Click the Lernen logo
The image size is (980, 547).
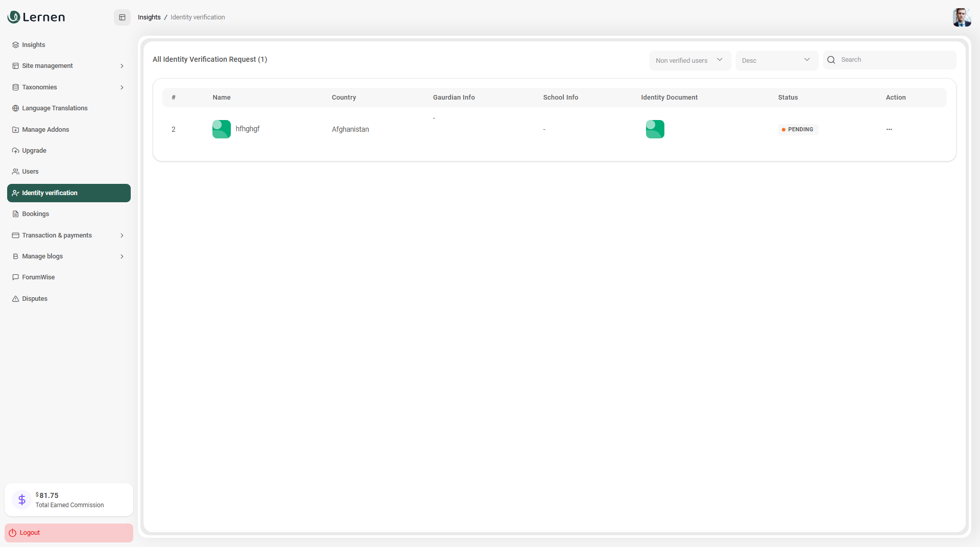coord(36,17)
